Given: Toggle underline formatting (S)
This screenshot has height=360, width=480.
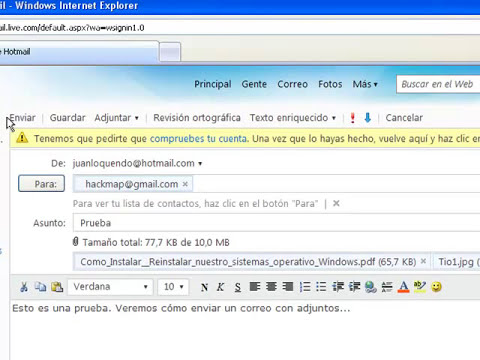Looking at the screenshot, I should click(237, 287).
